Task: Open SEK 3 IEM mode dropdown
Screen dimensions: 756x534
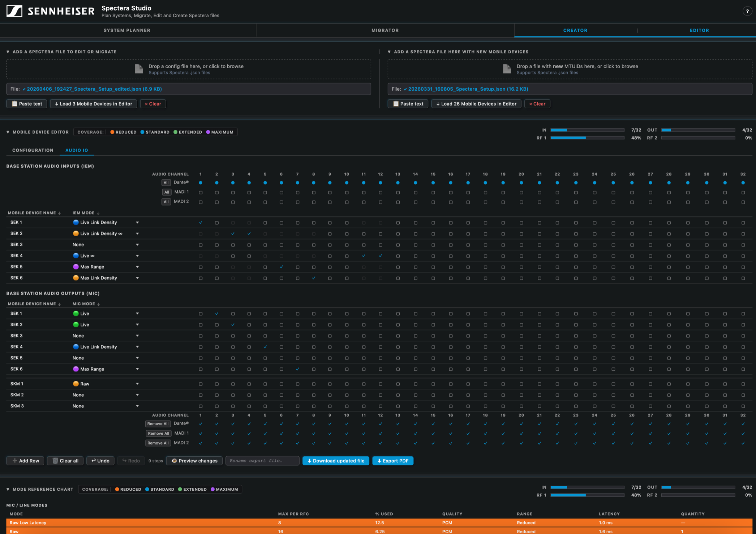Action: 137,245
